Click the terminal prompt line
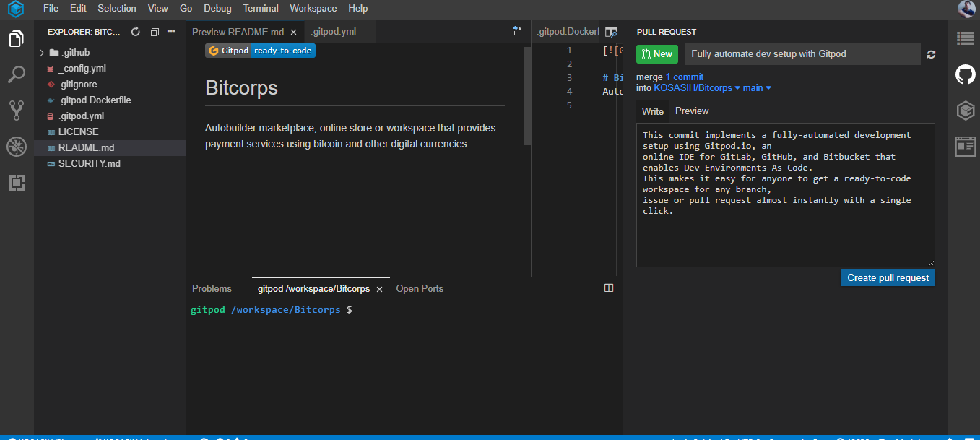The width and height of the screenshot is (980, 440). 272,309
